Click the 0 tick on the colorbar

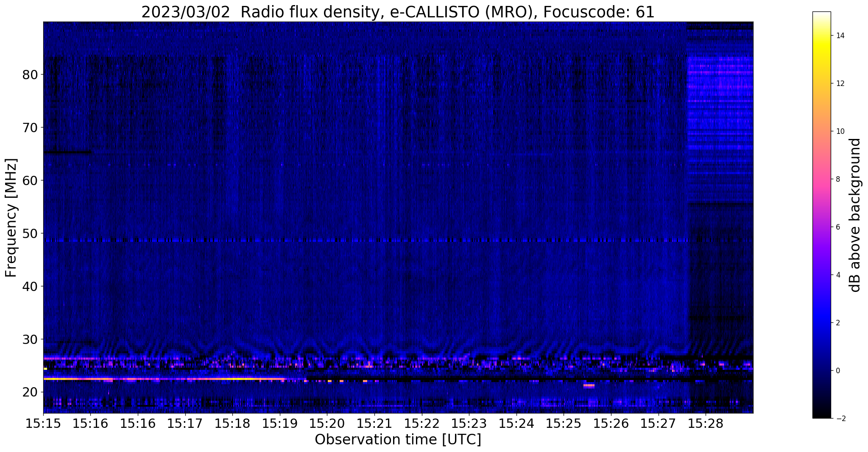tap(837, 371)
